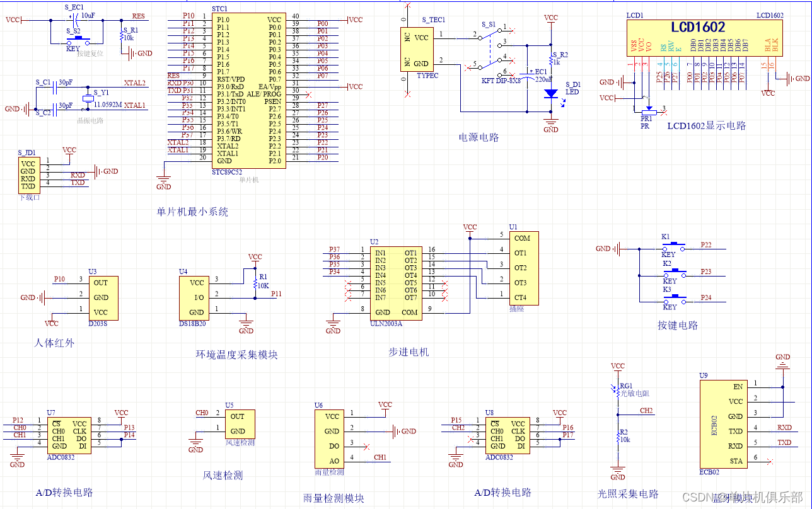Click the '单片机最小系统' section caption
The image size is (812, 509).
(192, 212)
